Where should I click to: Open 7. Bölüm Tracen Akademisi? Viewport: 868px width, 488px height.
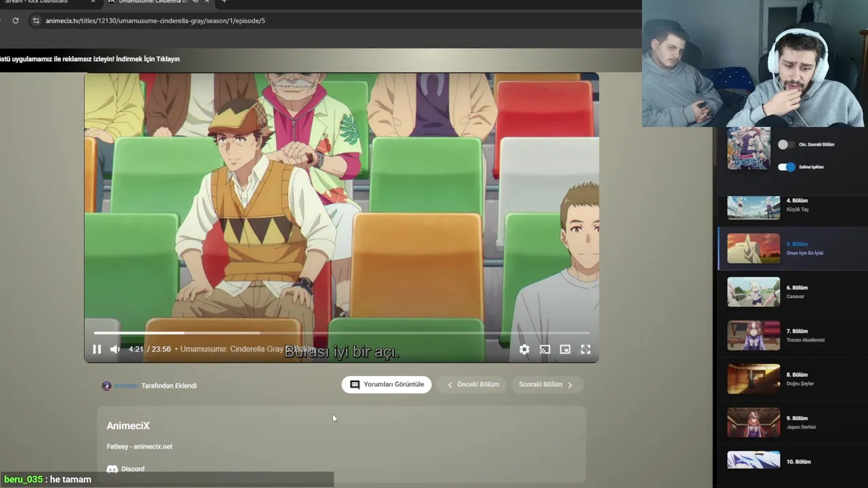792,335
